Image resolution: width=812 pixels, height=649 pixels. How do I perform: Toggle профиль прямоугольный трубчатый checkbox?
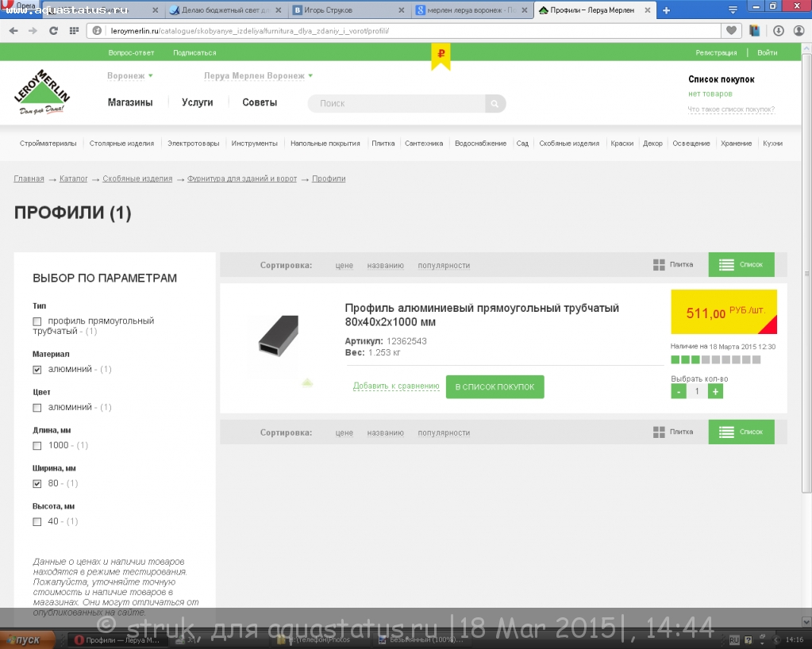[37, 321]
